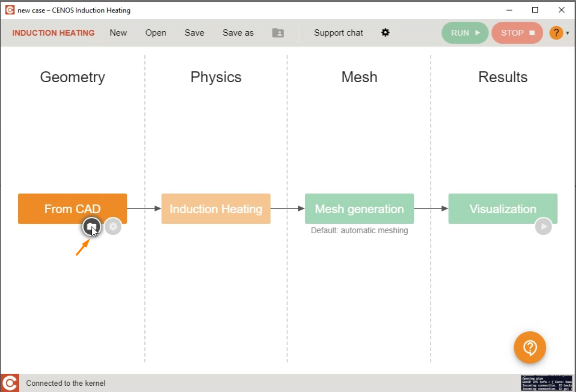Click the STOP button
The width and height of the screenshot is (576, 392).
(x=517, y=33)
